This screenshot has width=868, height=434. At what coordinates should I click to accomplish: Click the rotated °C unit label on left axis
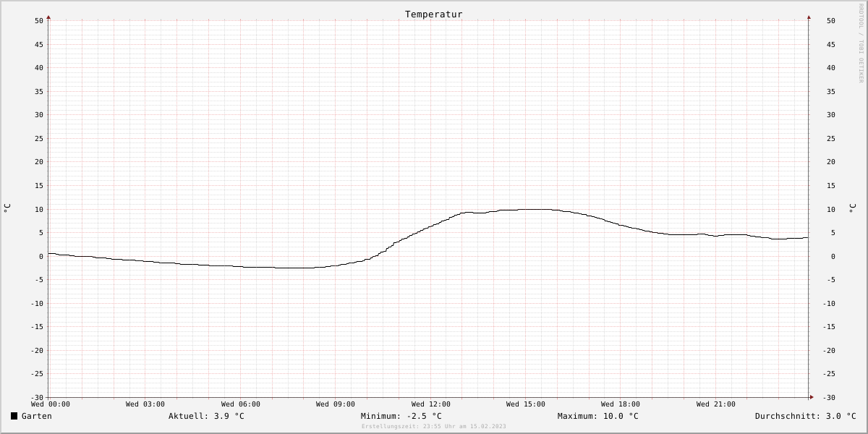click(7, 208)
